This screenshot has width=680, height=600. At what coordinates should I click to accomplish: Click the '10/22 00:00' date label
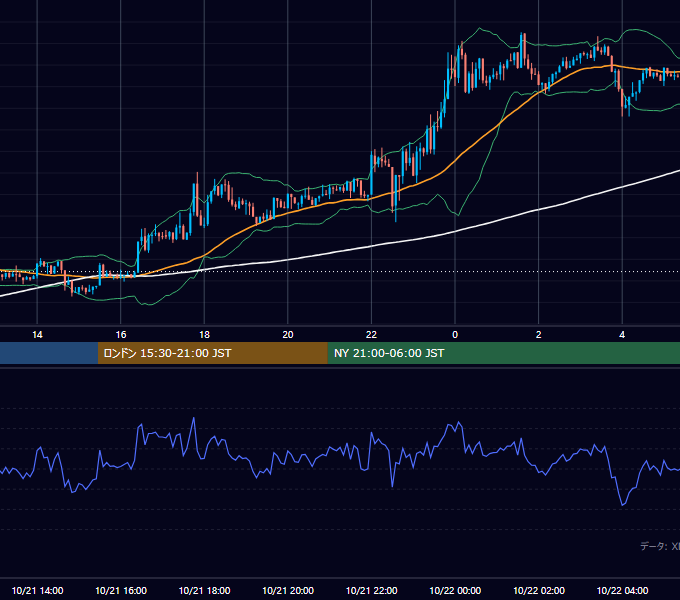click(x=455, y=590)
